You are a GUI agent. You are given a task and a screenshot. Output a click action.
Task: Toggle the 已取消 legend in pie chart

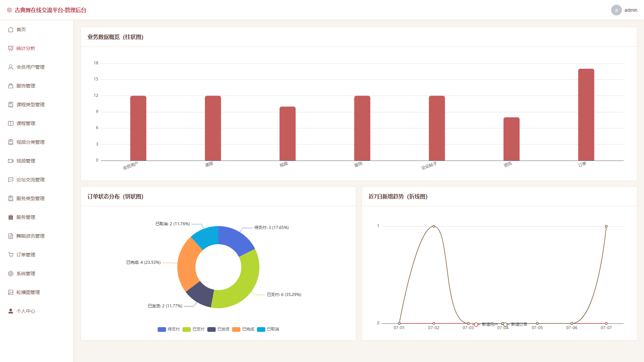click(268, 329)
